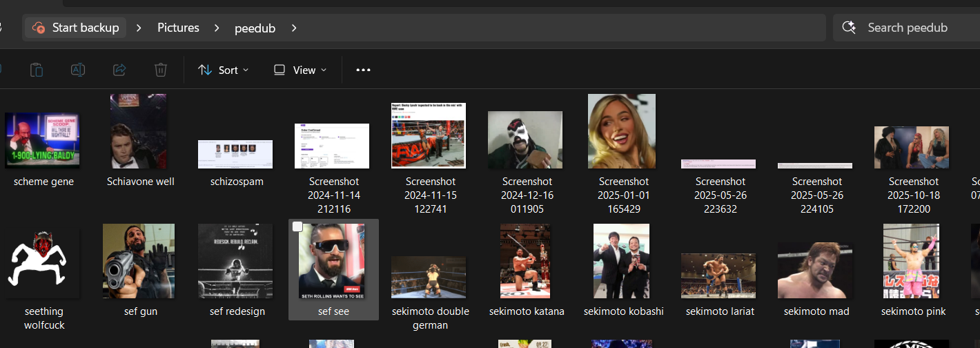Image resolution: width=980 pixels, height=348 pixels.
Task: Click the Rename icon in toolbar
Action: (x=78, y=70)
